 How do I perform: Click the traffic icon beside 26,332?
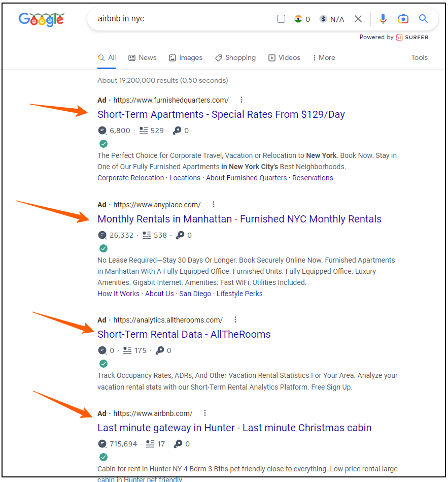[102, 235]
